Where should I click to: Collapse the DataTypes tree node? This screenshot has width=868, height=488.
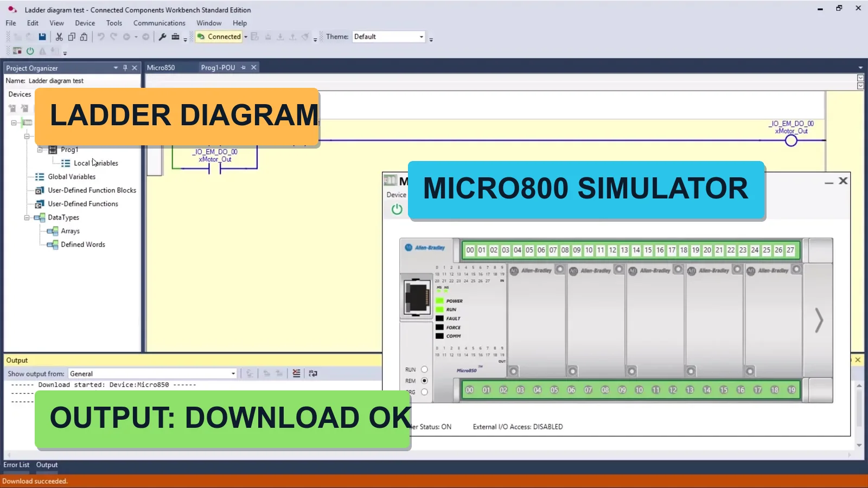[27, 217]
